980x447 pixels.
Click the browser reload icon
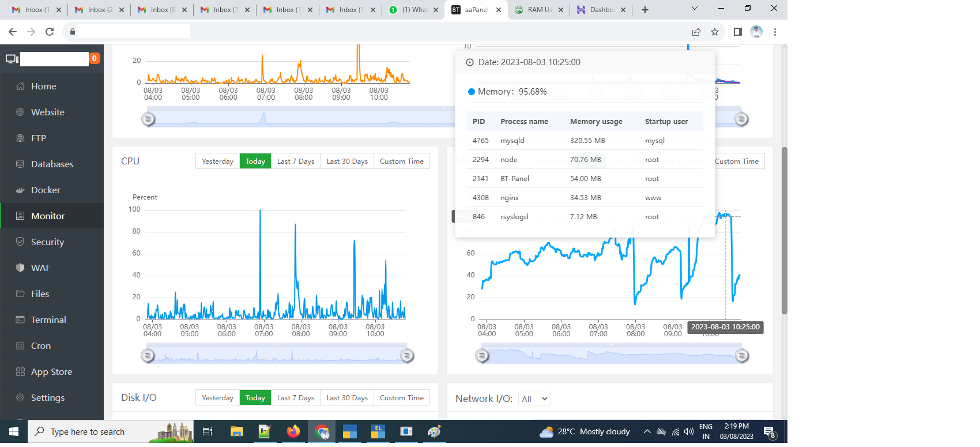(50, 32)
